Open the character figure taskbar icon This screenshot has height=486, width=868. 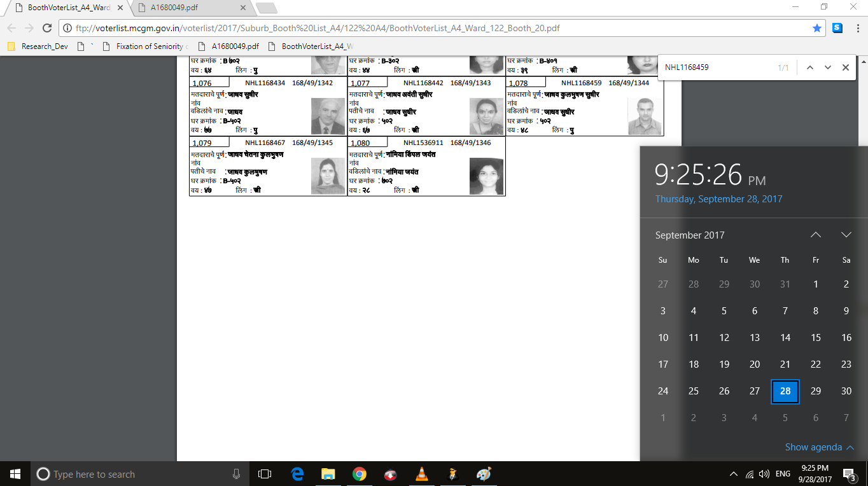click(452, 474)
